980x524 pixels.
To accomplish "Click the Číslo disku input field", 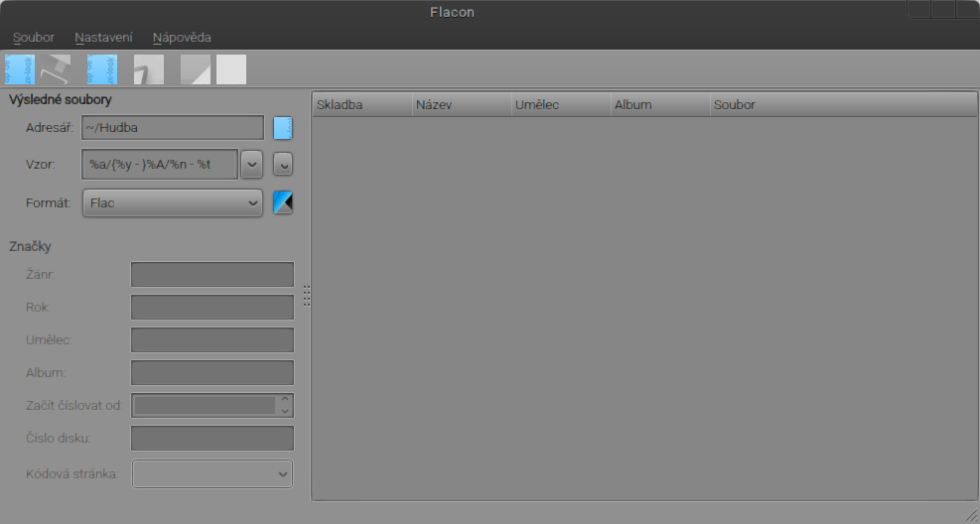I will pos(212,438).
